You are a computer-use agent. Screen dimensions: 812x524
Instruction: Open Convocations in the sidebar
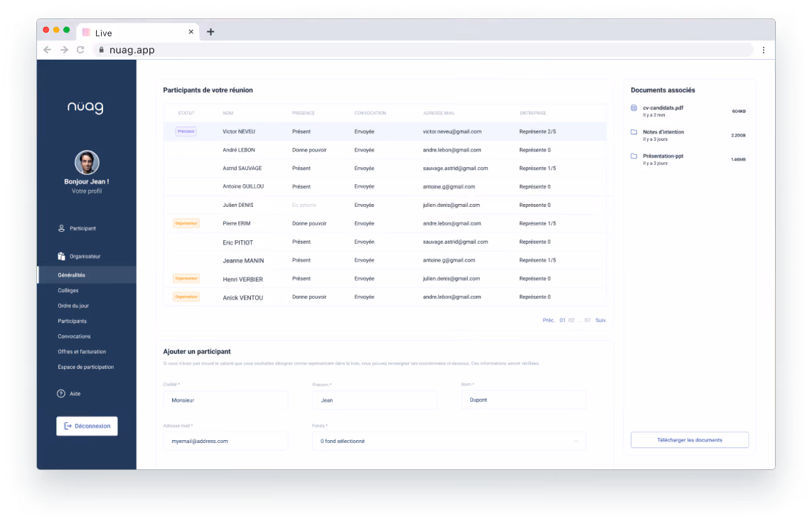click(x=74, y=336)
